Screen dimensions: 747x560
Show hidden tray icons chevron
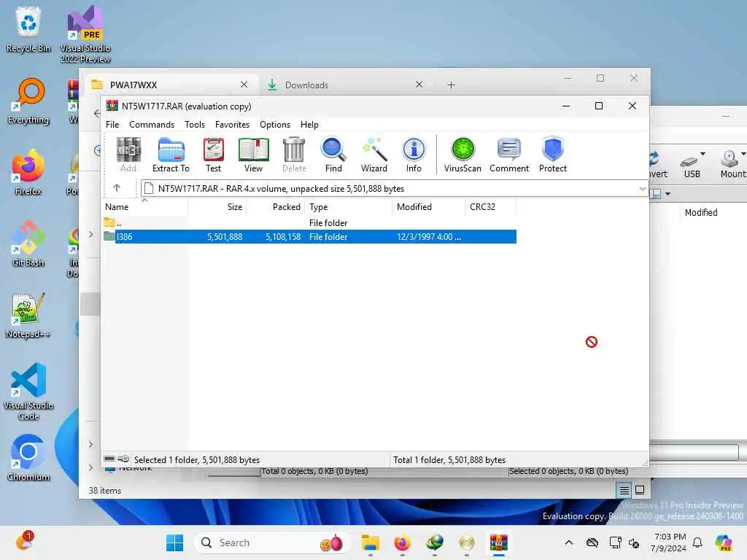pos(569,542)
